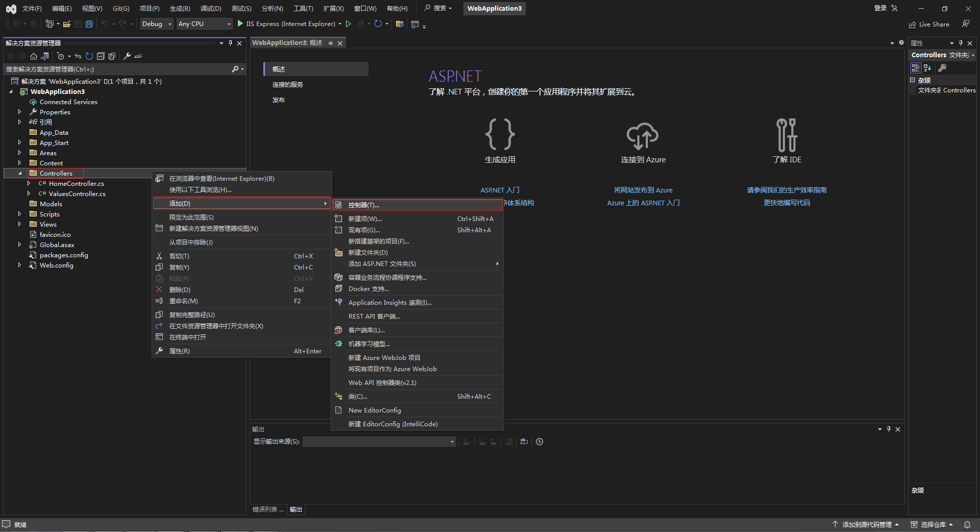The image size is (980, 532).
Task: Click 重命名(M) in context menu
Action: pos(241,301)
